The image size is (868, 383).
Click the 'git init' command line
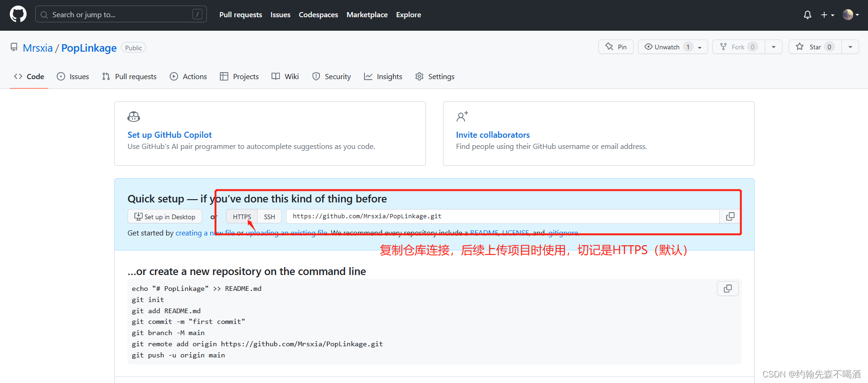point(148,300)
